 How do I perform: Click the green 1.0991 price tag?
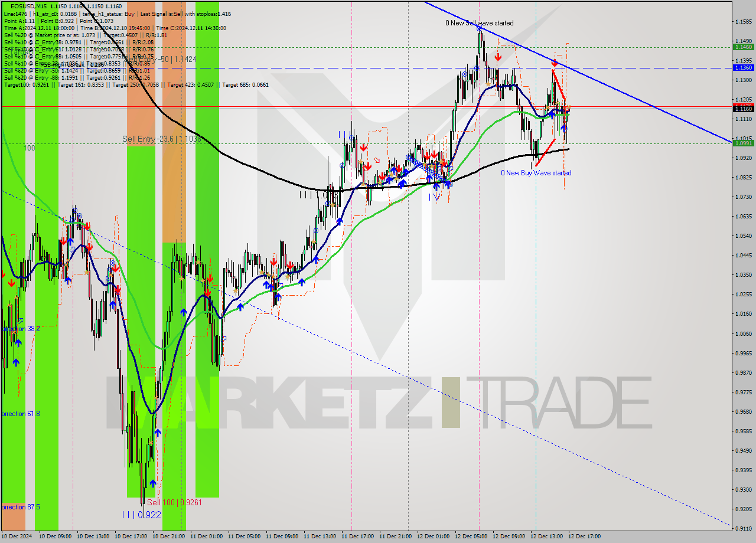pyautogui.click(x=743, y=143)
